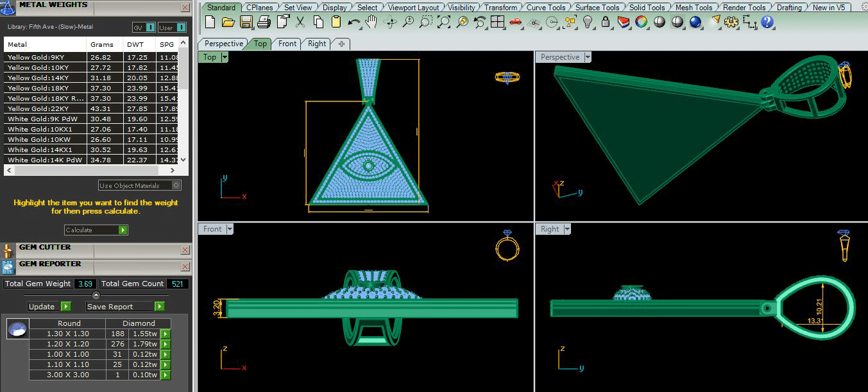Click the Print icon in toolbar
868x392 pixels.
264,22
